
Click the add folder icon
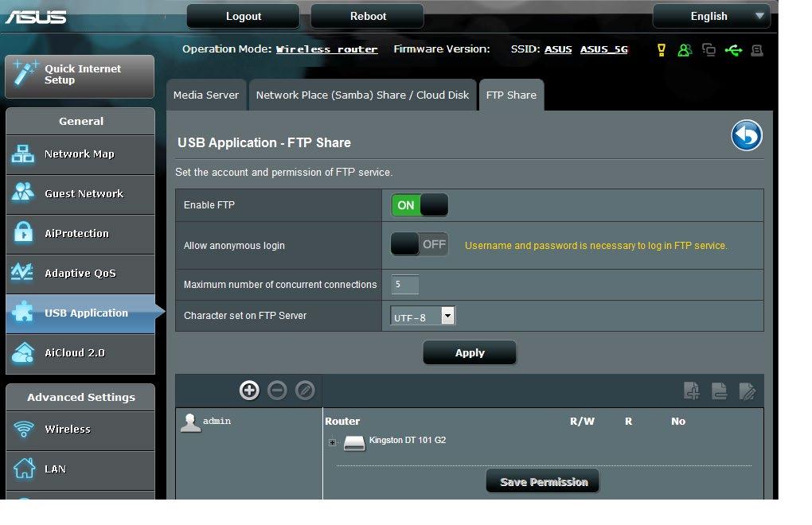click(692, 391)
